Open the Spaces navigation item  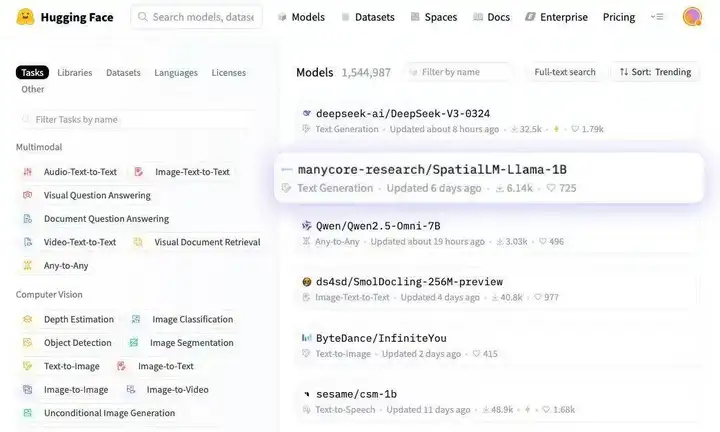click(x=434, y=17)
